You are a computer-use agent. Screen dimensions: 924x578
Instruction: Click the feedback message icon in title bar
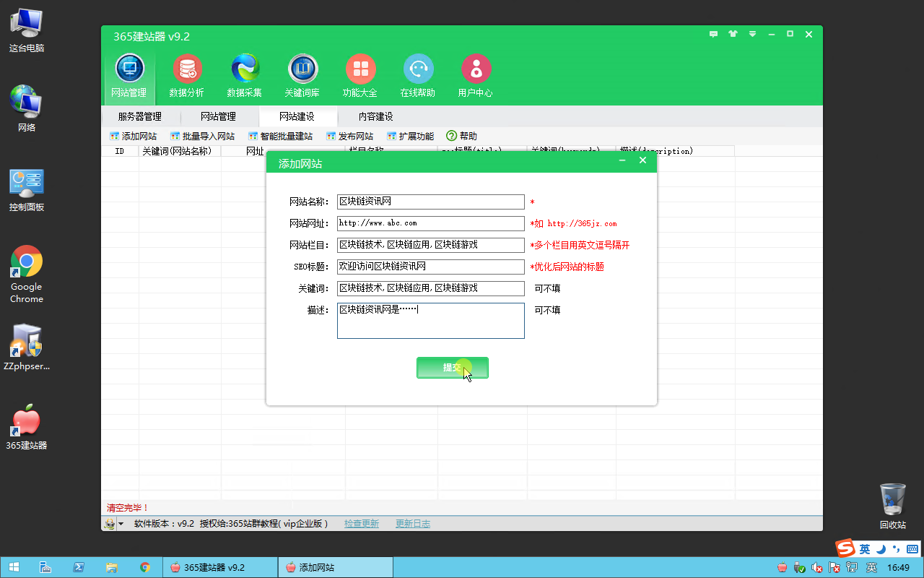click(714, 34)
